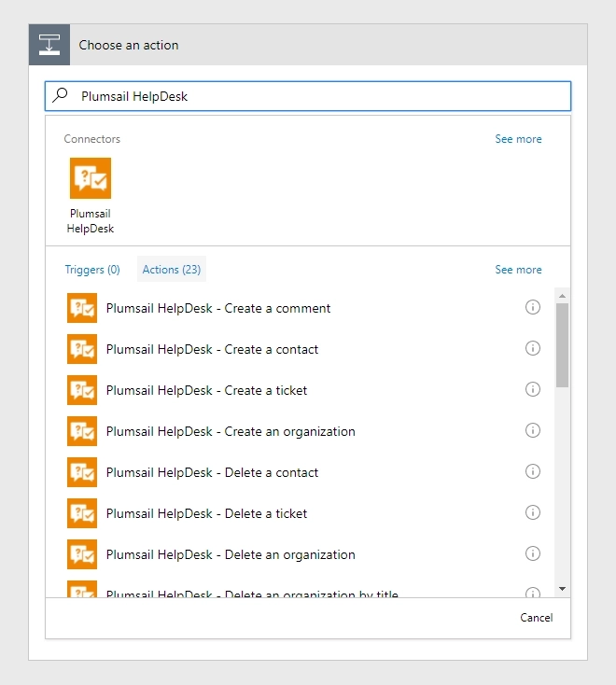Click the icon beside Create a comment
The height and width of the screenshot is (685, 616).
coord(82,308)
